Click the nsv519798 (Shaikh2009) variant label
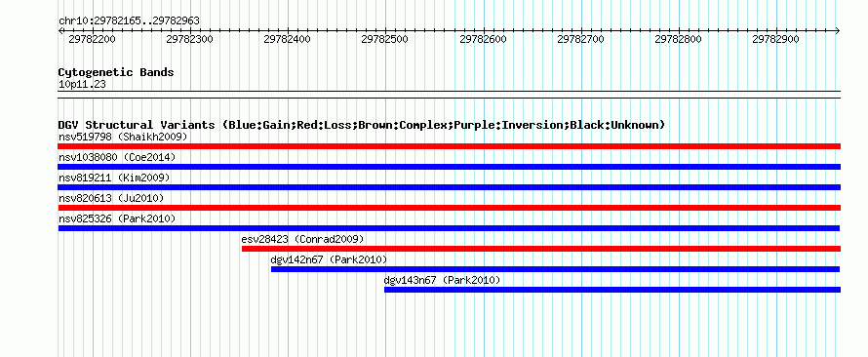 point(123,137)
